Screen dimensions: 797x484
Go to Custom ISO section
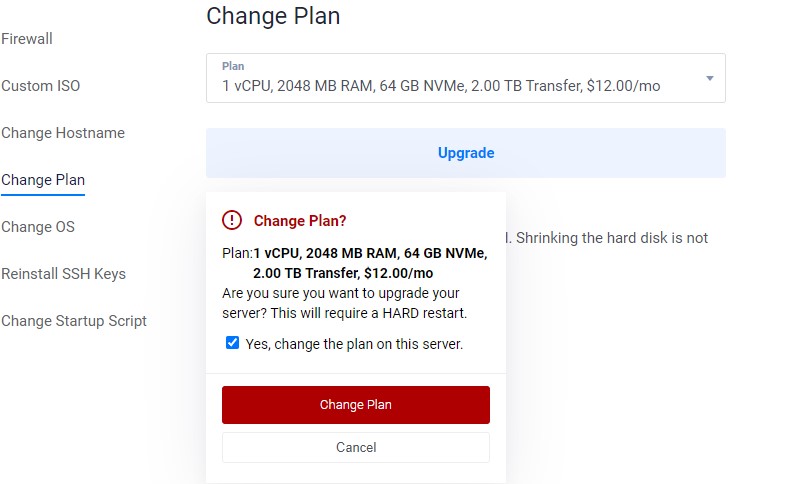41,85
